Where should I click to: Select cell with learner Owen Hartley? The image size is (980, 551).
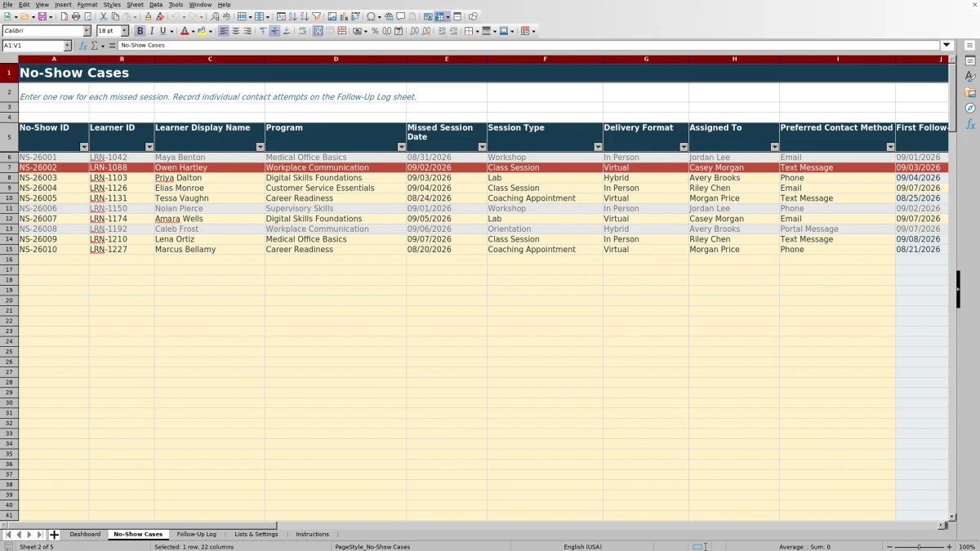click(209, 167)
